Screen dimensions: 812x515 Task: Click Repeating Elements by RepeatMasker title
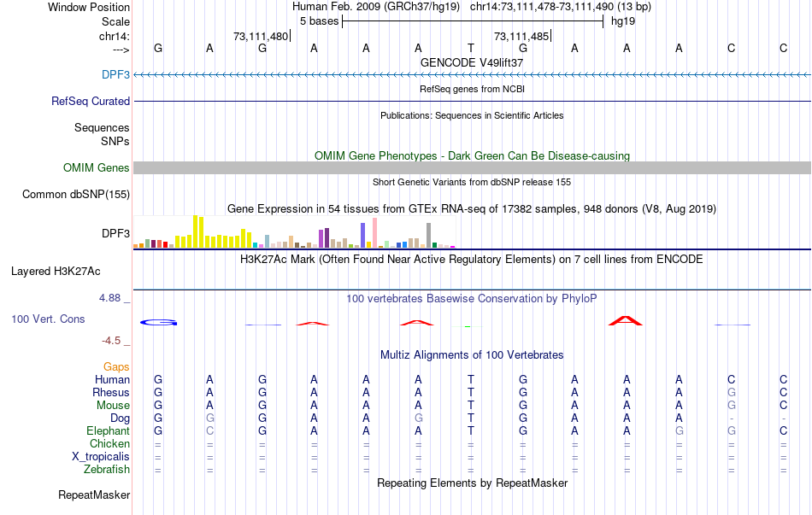472,483
